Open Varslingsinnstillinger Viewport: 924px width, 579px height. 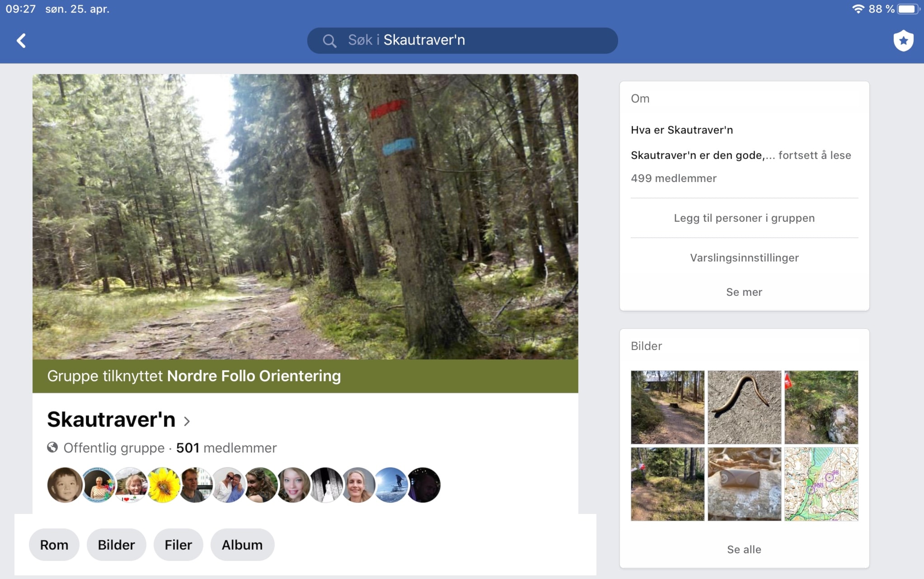tap(744, 258)
